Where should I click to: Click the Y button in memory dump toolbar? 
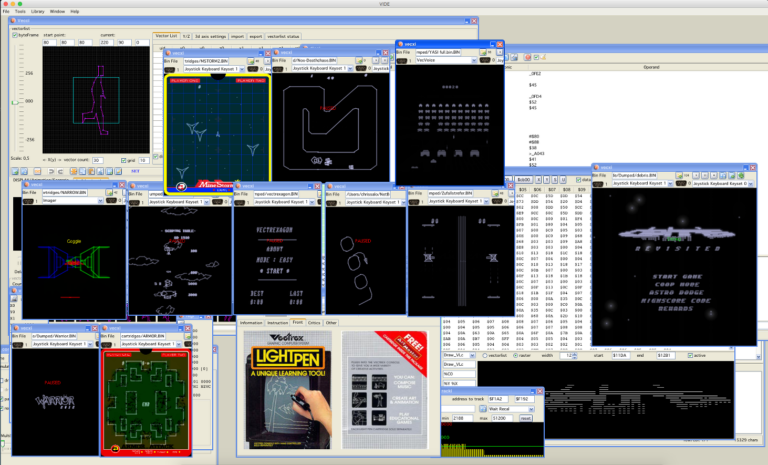point(546,180)
